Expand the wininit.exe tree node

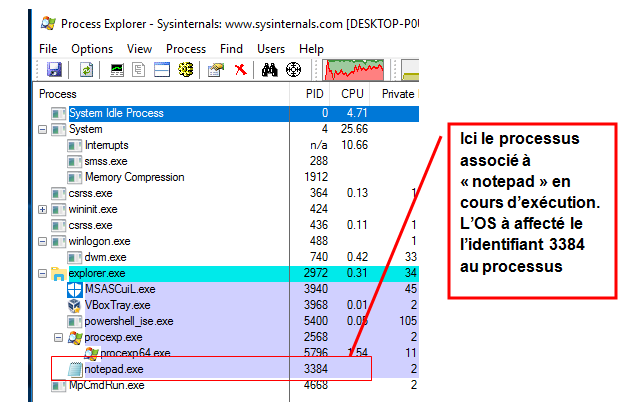(42, 209)
